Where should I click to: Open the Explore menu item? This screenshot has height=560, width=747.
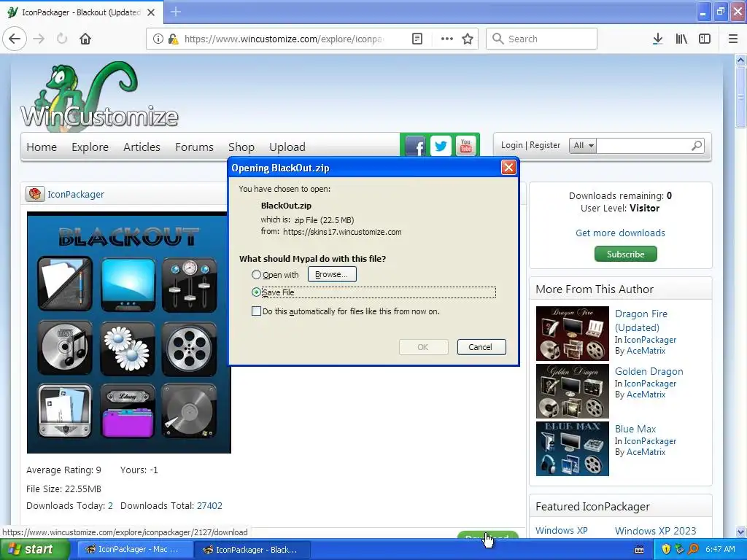pos(90,147)
